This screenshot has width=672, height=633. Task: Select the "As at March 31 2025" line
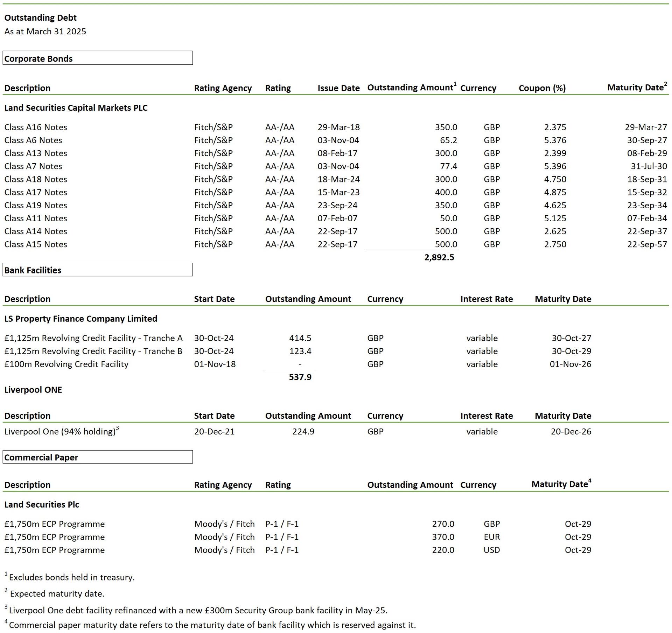45,32
